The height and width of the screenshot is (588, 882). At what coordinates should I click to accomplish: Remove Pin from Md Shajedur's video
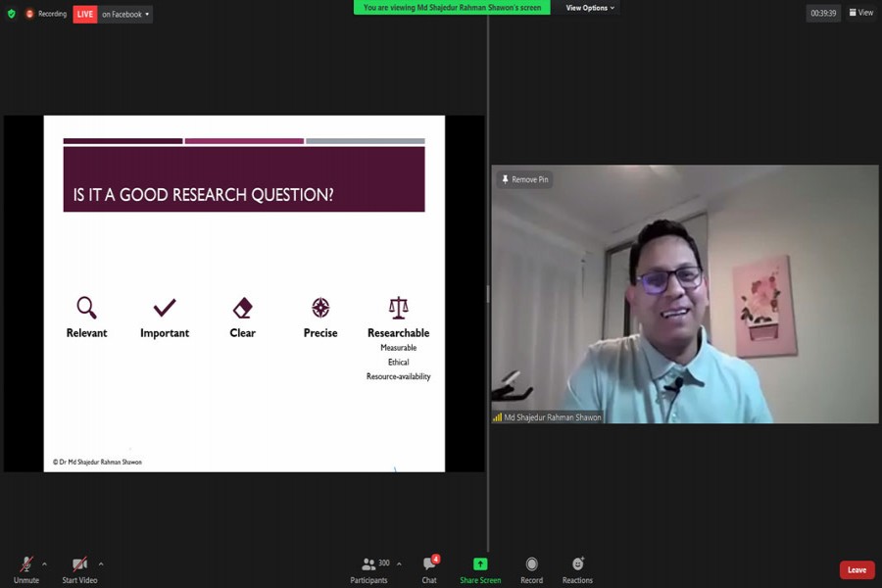(525, 179)
